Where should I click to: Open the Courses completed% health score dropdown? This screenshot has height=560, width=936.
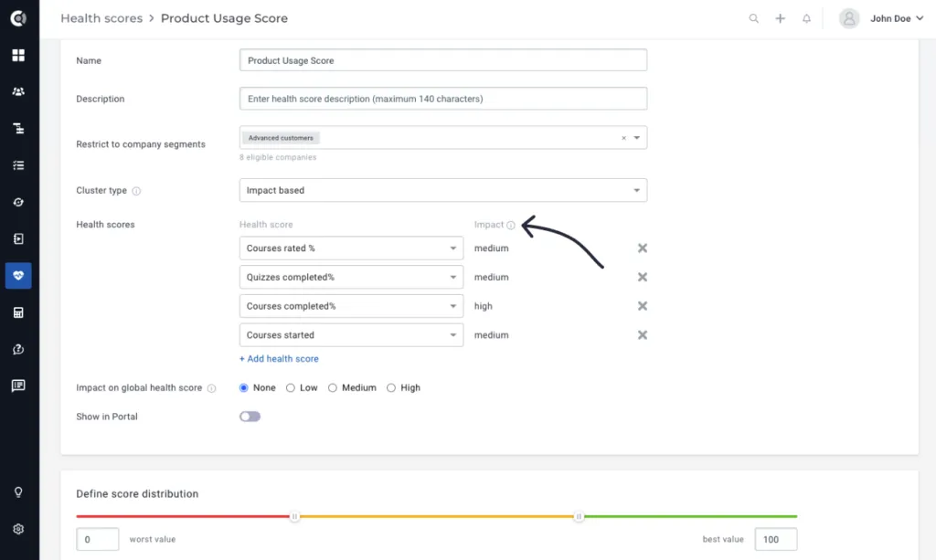pyautogui.click(x=351, y=306)
